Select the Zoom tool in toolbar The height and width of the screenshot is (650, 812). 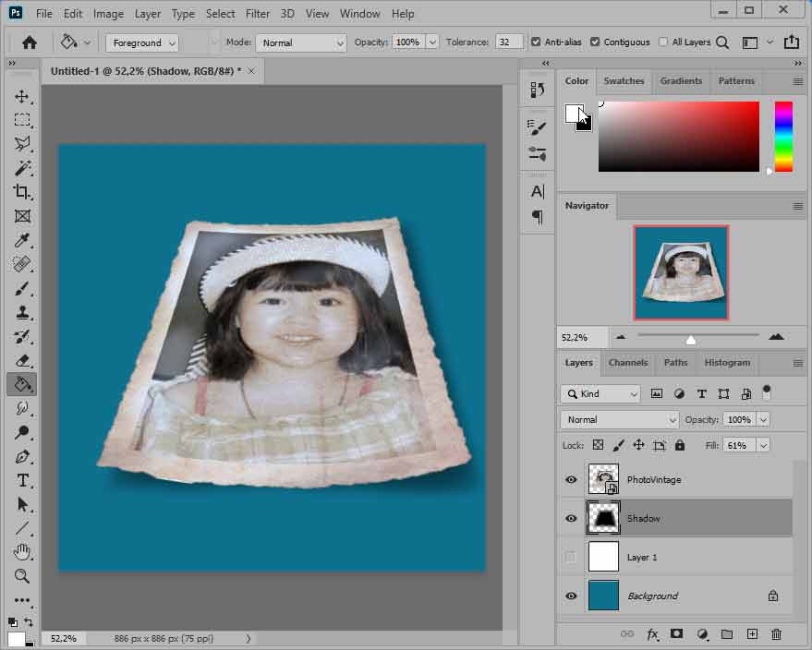tap(22, 576)
